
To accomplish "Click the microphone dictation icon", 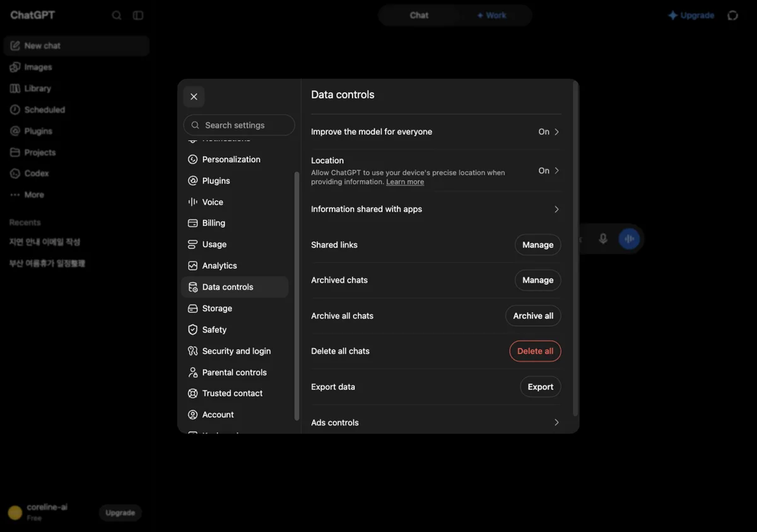I will click(x=603, y=239).
